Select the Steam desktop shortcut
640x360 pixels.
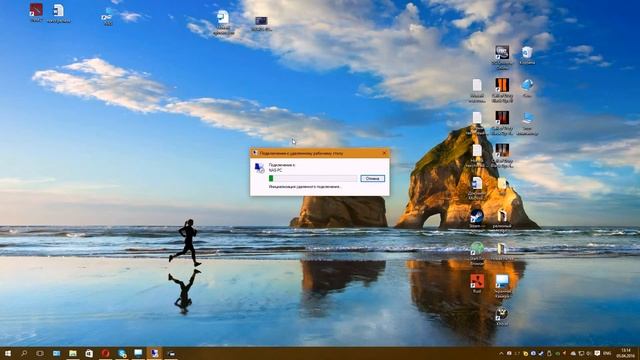pyautogui.click(x=477, y=218)
